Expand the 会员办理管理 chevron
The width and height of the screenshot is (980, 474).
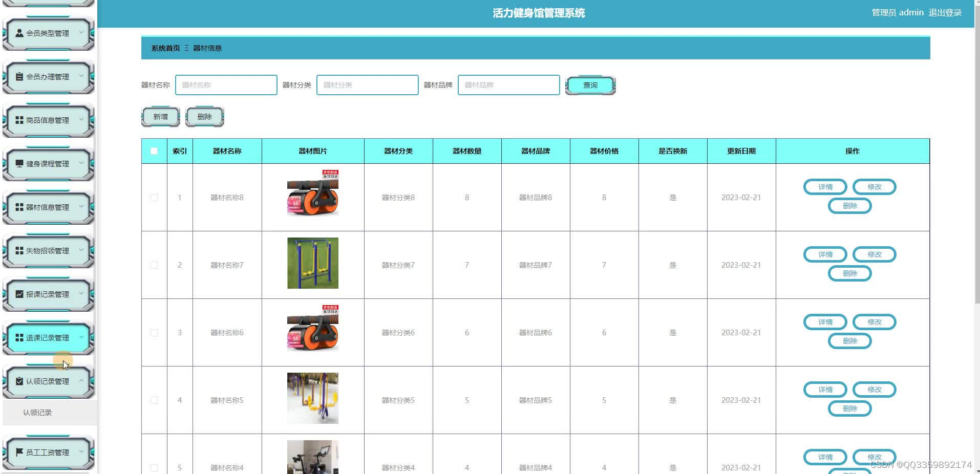point(81,76)
